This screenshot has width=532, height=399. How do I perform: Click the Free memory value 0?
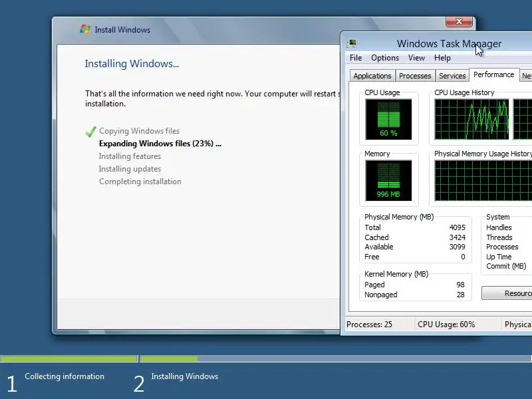463,257
